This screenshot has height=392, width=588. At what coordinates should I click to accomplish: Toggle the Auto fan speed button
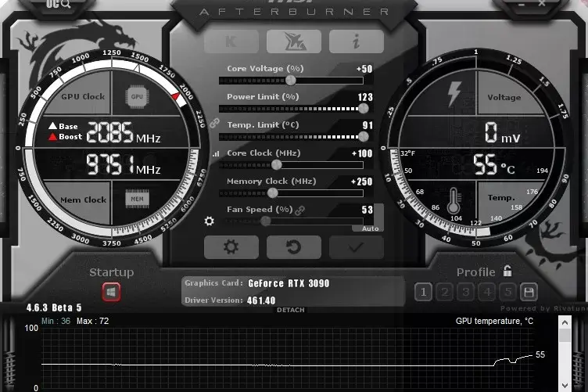370,228
